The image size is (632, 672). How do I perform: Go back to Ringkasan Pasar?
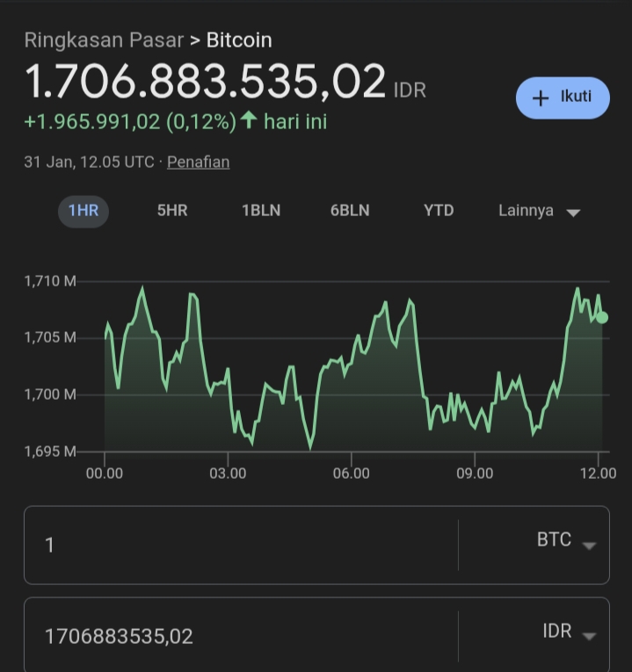(104, 40)
